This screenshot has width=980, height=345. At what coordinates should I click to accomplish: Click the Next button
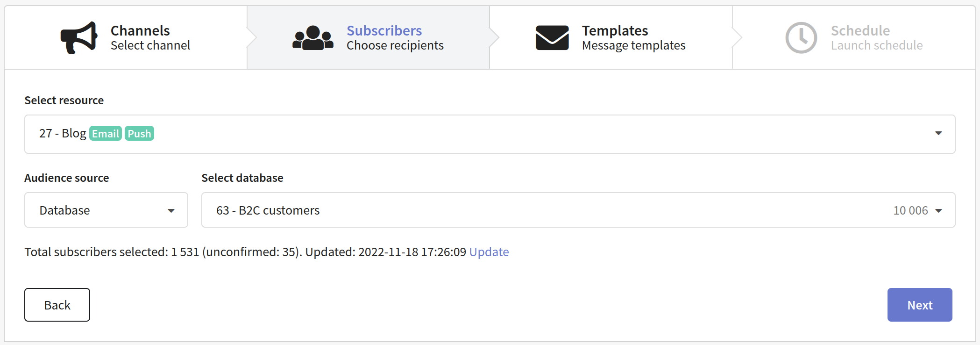coord(920,305)
